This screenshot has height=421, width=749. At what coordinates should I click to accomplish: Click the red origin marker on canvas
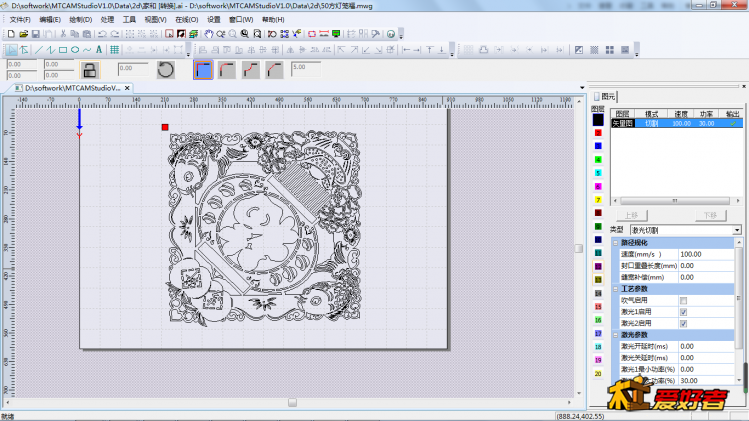tap(165, 127)
